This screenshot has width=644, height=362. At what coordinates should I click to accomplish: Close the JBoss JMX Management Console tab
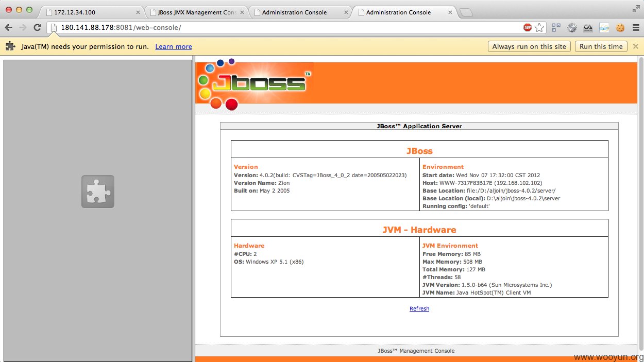point(242,12)
